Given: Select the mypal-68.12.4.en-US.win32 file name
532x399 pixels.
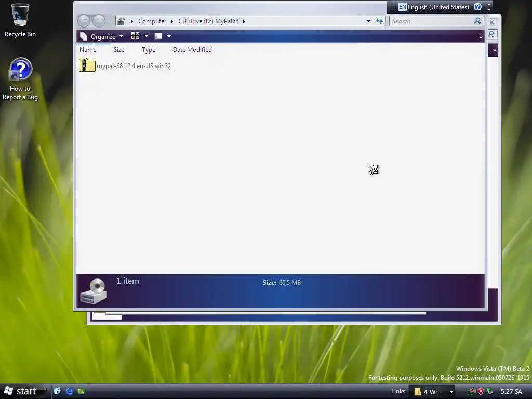Looking at the screenshot, I should click(x=134, y=66).
